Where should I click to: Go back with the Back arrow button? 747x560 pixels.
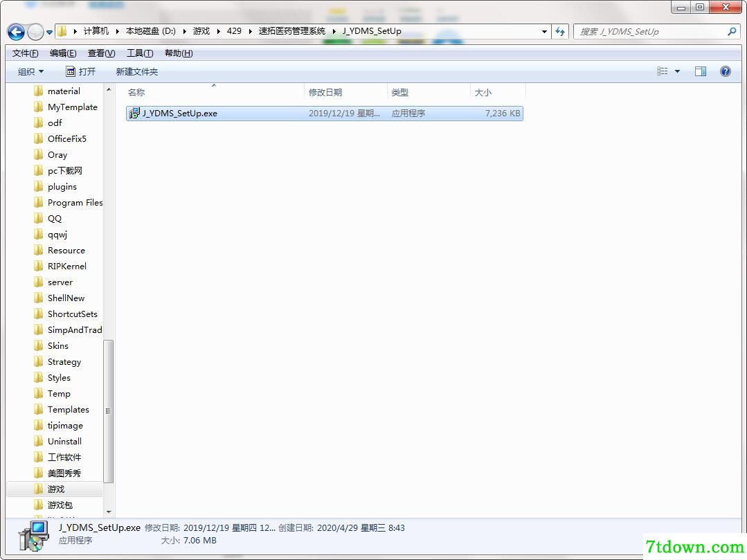click(x=16, y=32)
